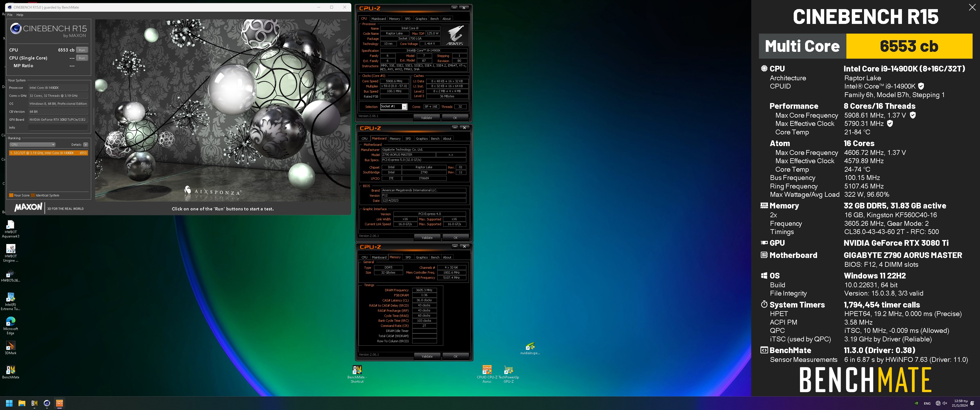Open HWBOT Unigine desktop shortcut
The image size is (980, 410).
coord(11,253)
